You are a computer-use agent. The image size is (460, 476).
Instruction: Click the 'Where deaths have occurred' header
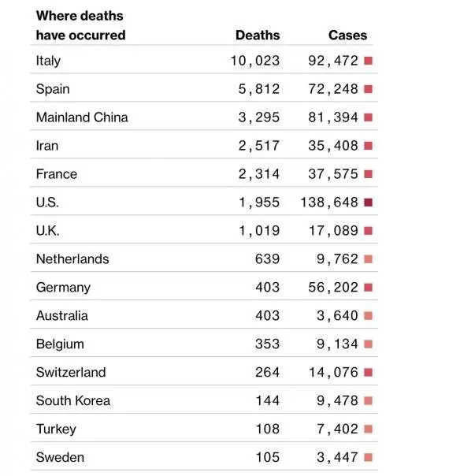tap(80, 25)
